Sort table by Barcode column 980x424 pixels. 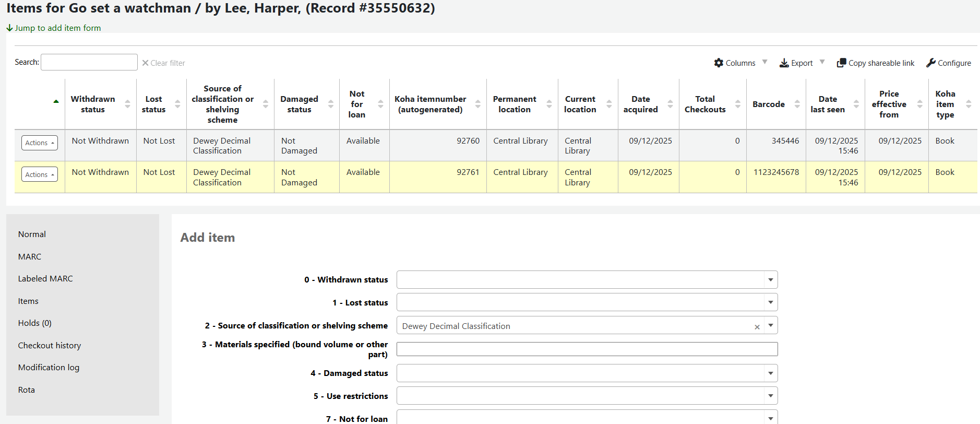(768, 104)
